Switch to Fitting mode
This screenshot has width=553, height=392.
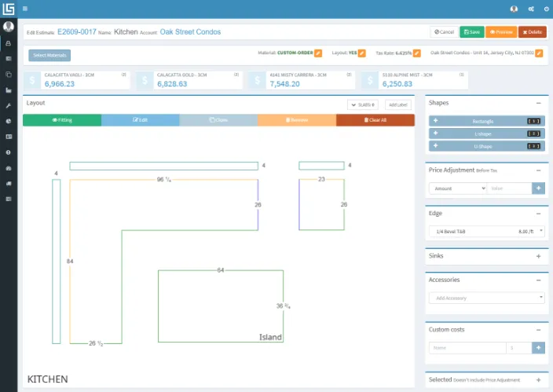(62, 120)
